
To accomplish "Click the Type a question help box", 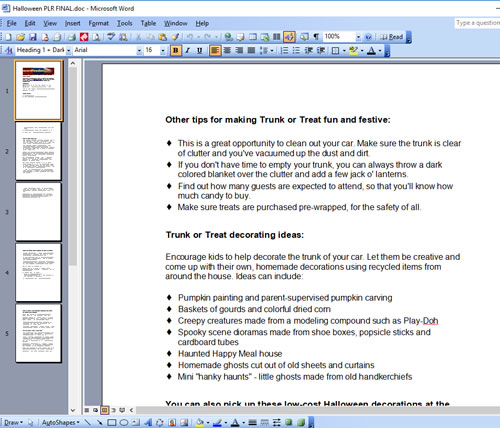I will 477,23.
